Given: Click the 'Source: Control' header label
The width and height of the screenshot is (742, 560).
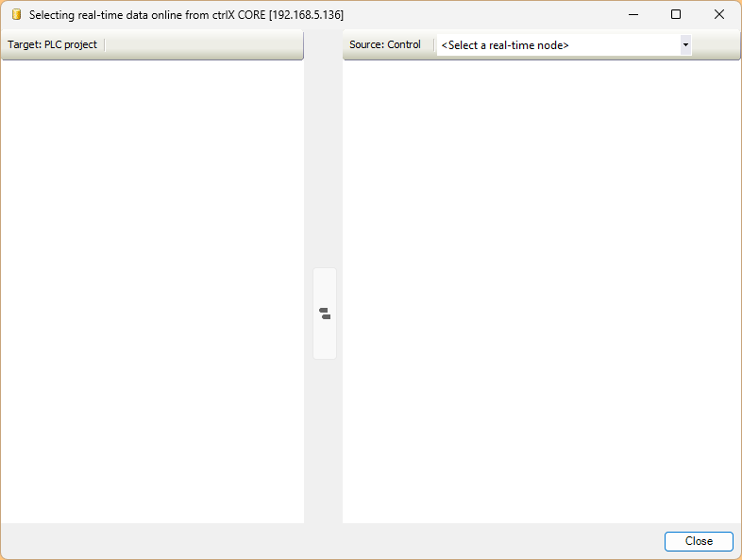Looking at the screenshot, I should 385,44.
